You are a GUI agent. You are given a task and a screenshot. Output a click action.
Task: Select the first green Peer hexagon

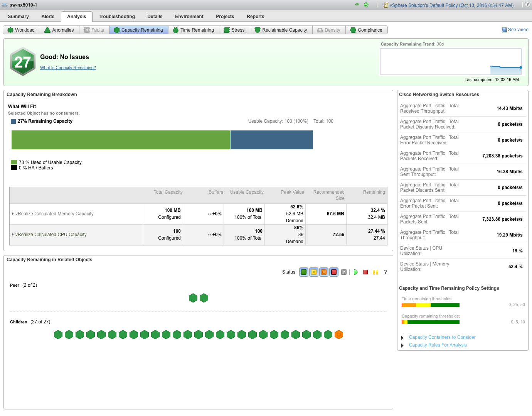[193, 298]
